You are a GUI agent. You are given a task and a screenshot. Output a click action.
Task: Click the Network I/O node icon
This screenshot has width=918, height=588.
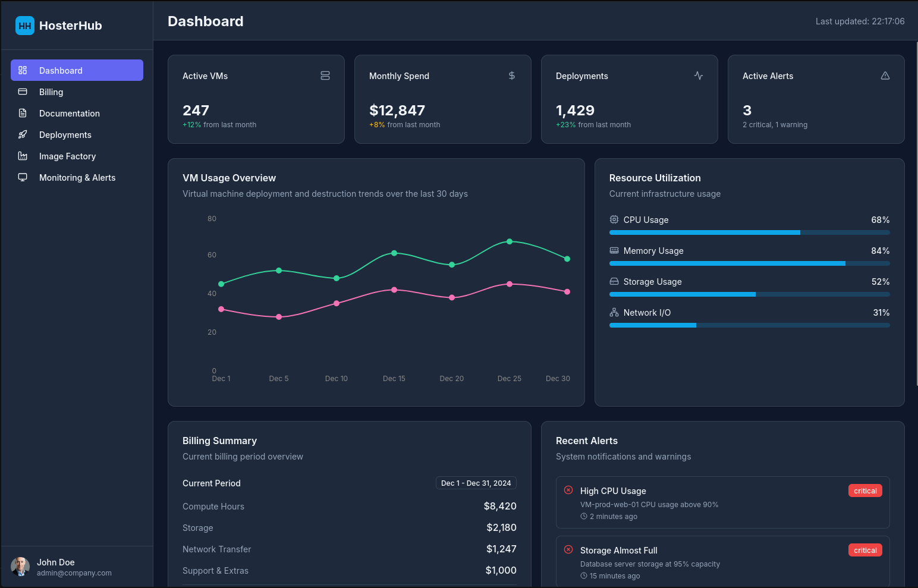[x=613, y=312]
